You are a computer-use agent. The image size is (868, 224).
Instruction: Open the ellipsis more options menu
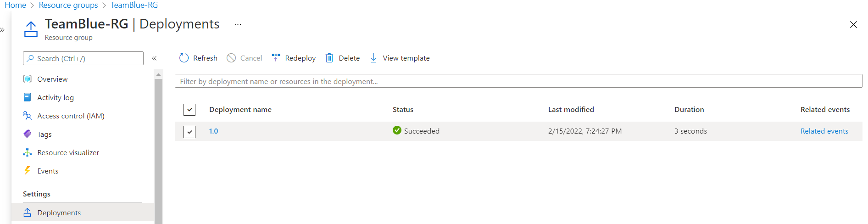click(238, 24)
